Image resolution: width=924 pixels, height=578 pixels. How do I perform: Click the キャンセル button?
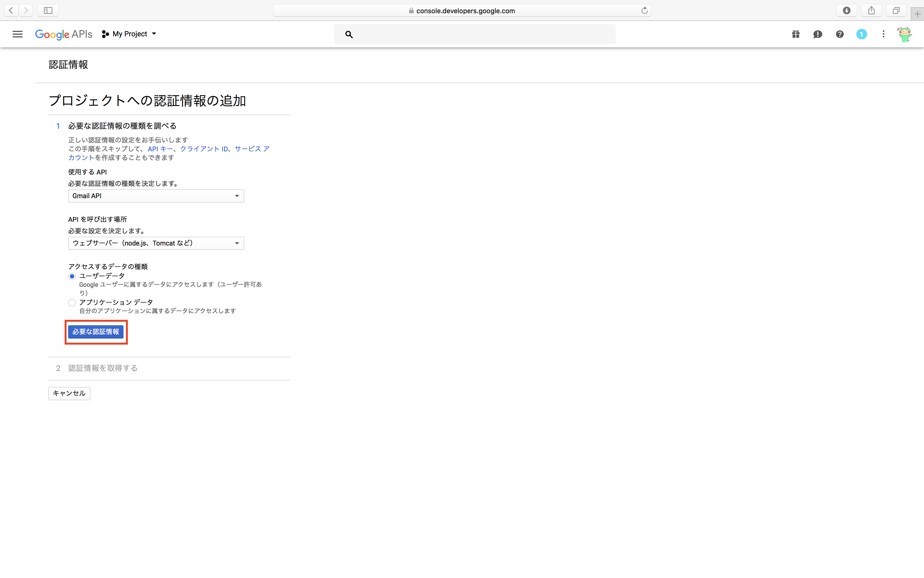tap(69, 393)
